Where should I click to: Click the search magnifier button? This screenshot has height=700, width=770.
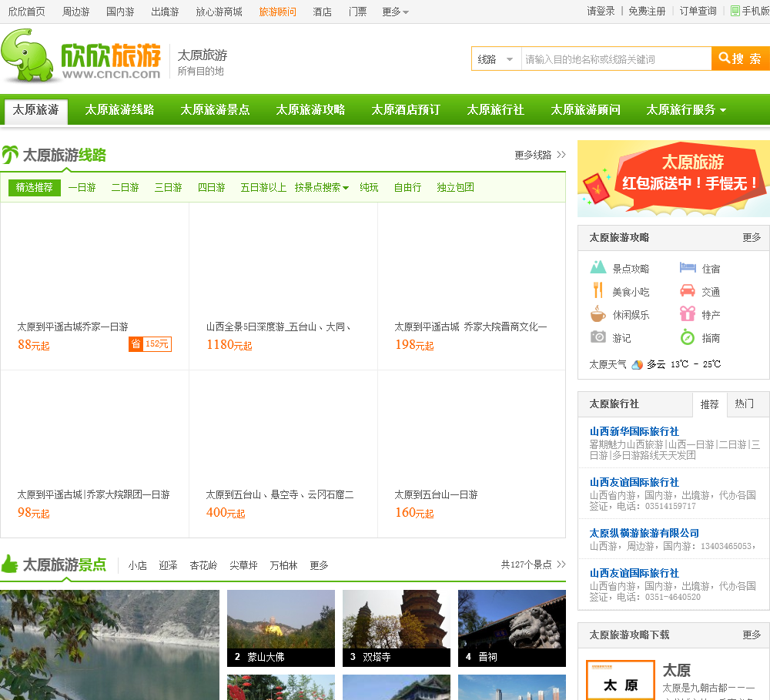tap(740, 59)
